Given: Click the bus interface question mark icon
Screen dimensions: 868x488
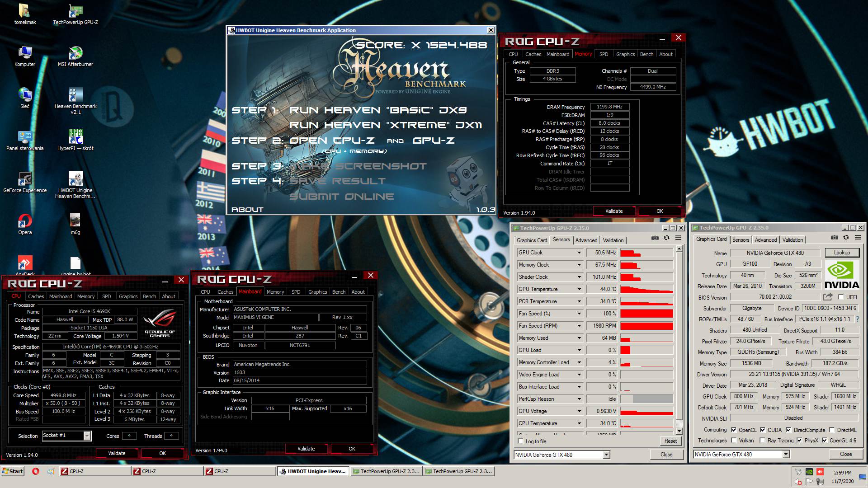Looking at the screenshot, I should pos(857,319).
